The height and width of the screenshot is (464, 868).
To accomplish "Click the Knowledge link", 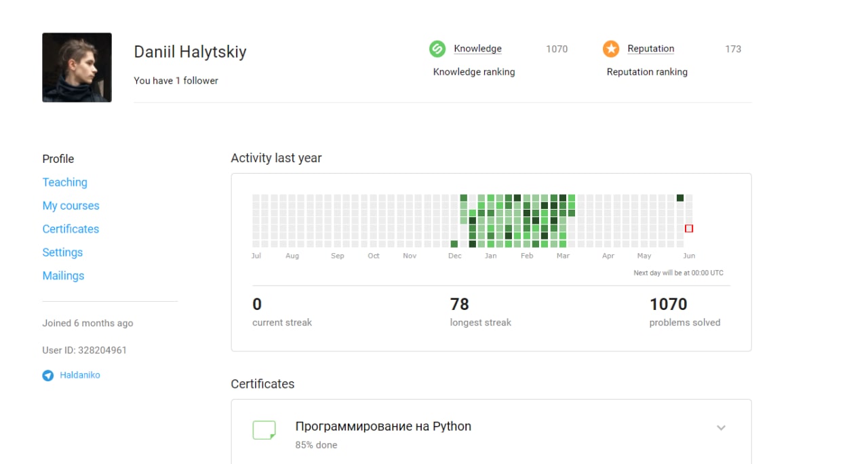I will pyautogui.click(x=478, y=49).
